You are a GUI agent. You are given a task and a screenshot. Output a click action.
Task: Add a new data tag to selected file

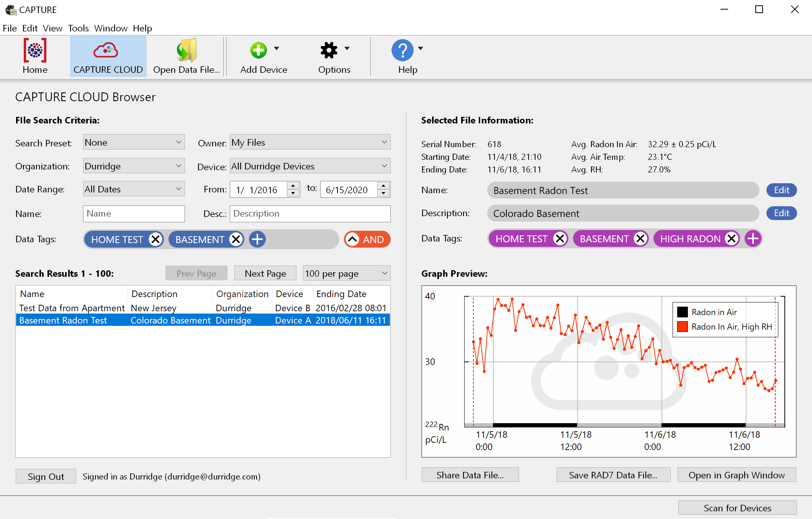[753, 238]
